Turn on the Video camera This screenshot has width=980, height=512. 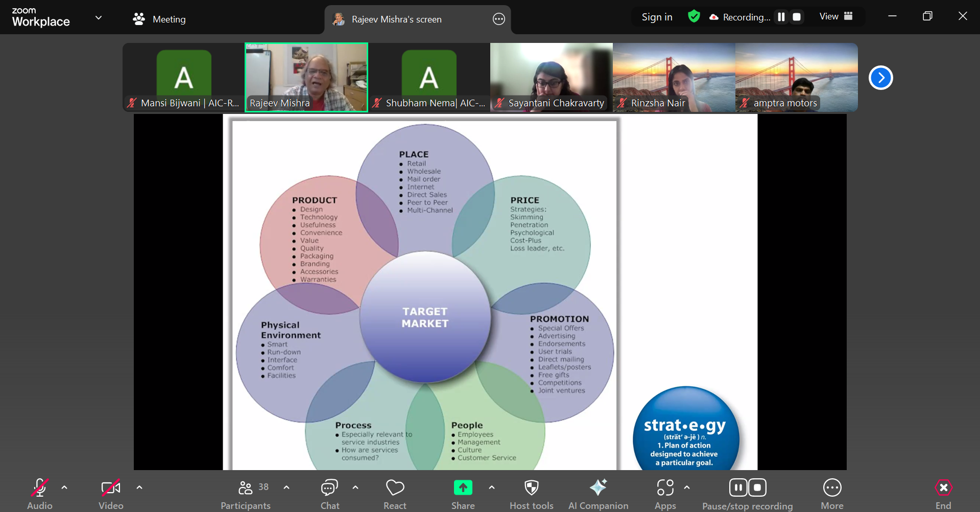point(111,488)
